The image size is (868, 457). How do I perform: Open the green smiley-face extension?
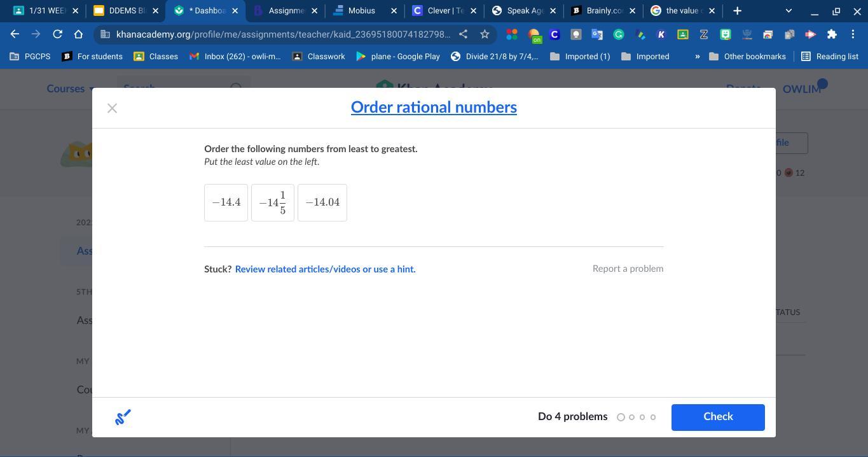tap(726, 34)
